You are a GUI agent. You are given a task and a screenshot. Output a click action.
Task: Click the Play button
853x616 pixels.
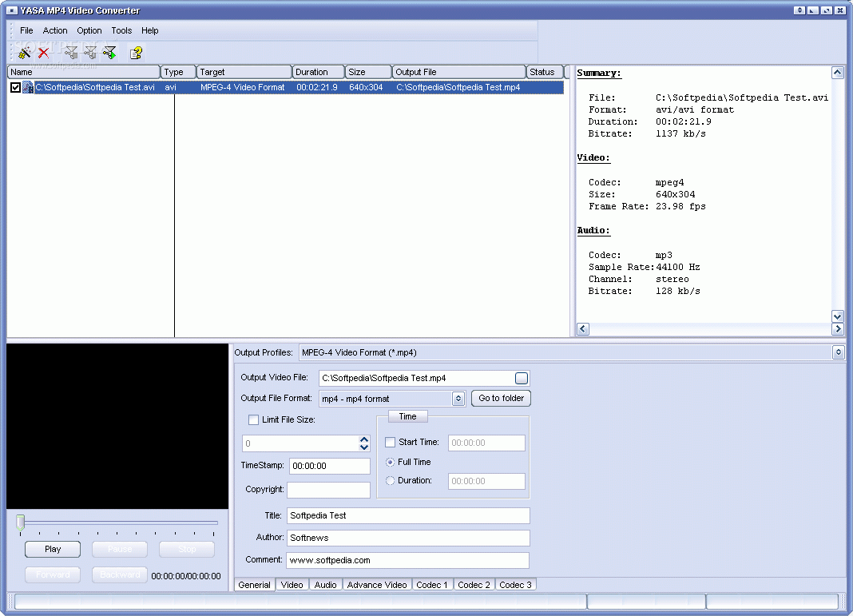(x=53, y=549)
